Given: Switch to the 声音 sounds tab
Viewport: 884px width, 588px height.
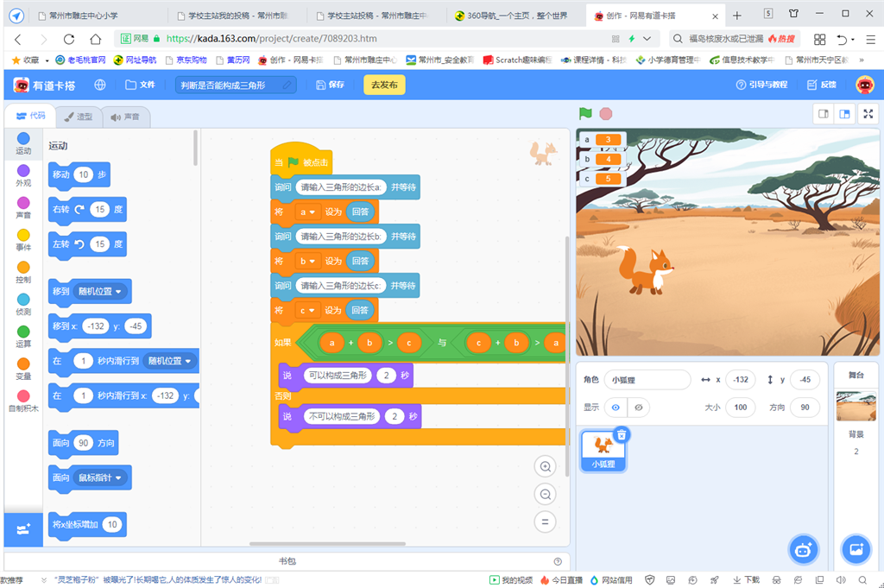Looking at the screenshot, I should 124,117.
